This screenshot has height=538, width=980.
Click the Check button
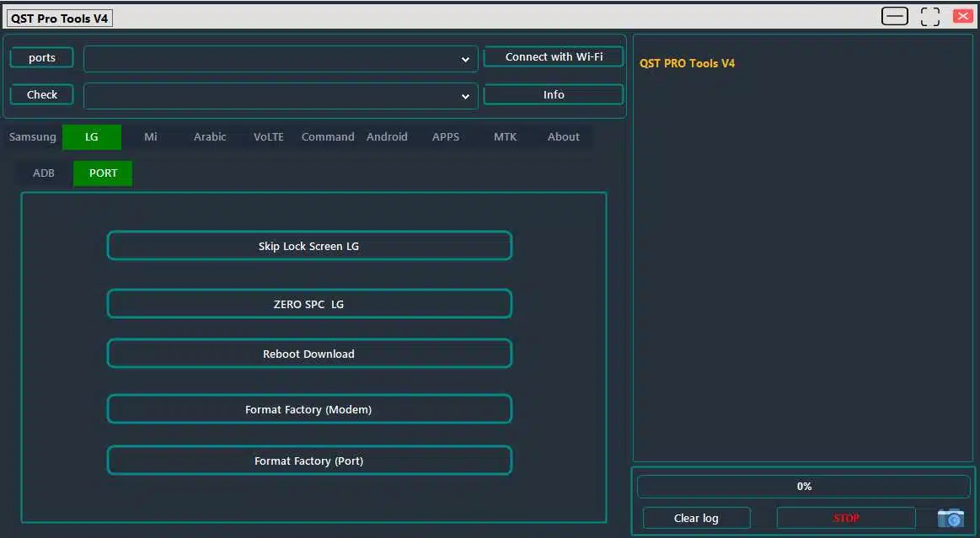[42, 94]
